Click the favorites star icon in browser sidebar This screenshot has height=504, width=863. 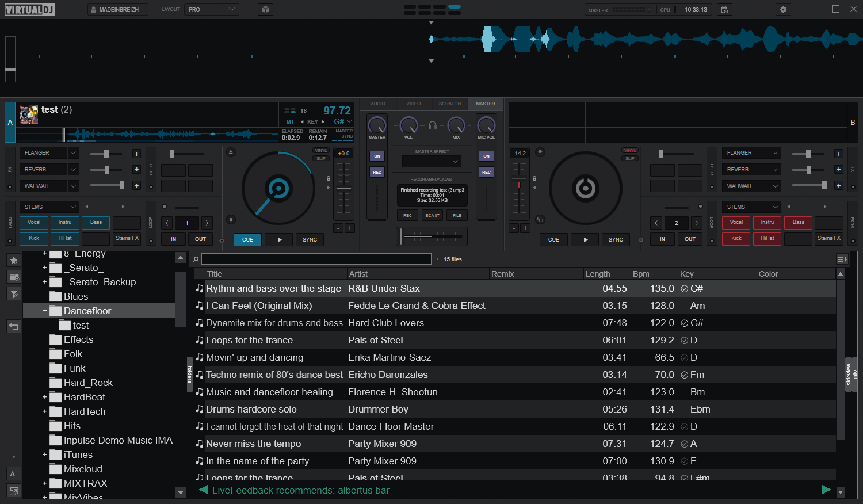pyautogui.click(x=14, y=260)
